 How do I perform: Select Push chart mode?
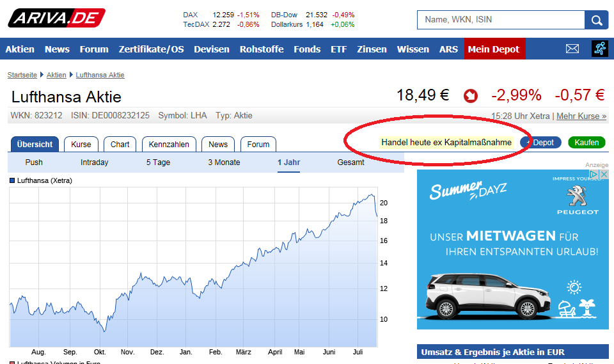pos(34,162)
